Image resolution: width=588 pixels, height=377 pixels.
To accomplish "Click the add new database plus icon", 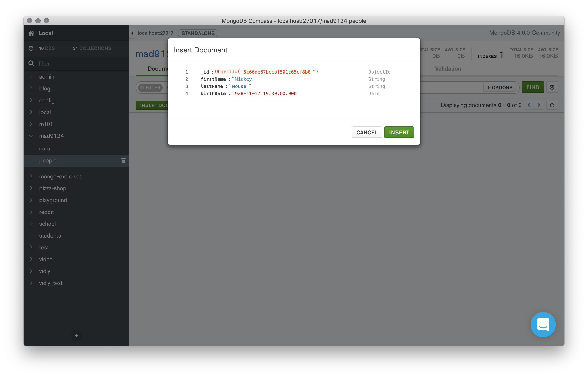I will (76, 335).
